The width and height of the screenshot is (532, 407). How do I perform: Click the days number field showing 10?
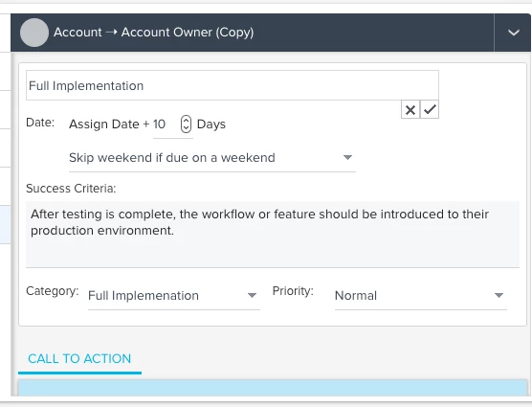coord(166,124)
